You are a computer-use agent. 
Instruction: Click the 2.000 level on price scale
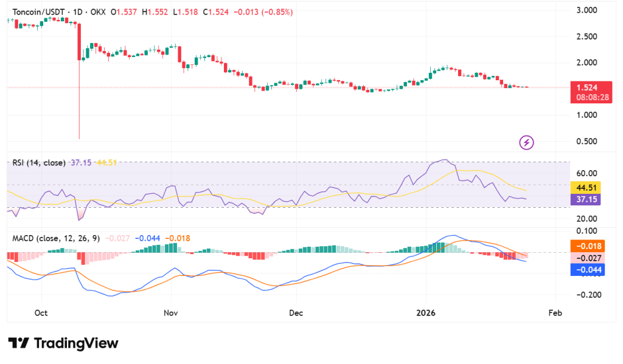tap(586, 63)
